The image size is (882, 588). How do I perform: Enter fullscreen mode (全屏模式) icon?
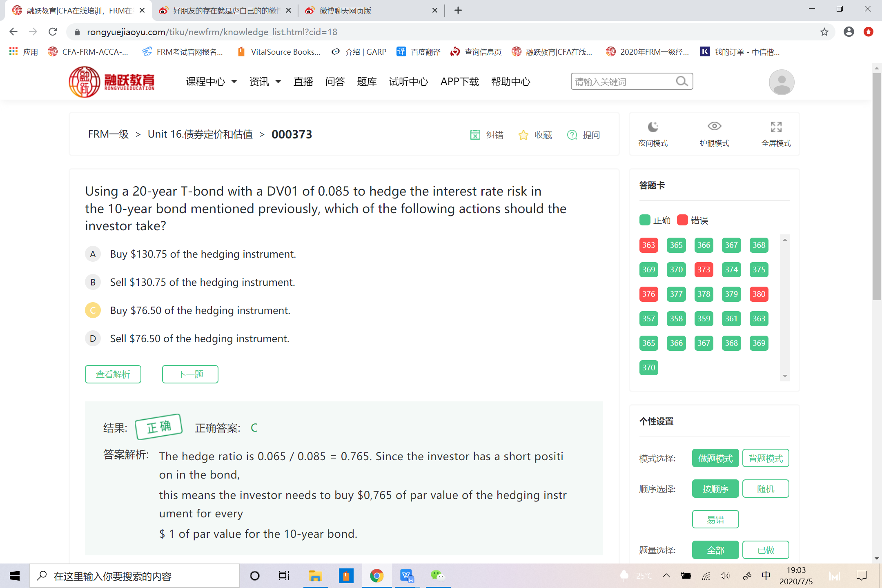[x=776, y=127]
